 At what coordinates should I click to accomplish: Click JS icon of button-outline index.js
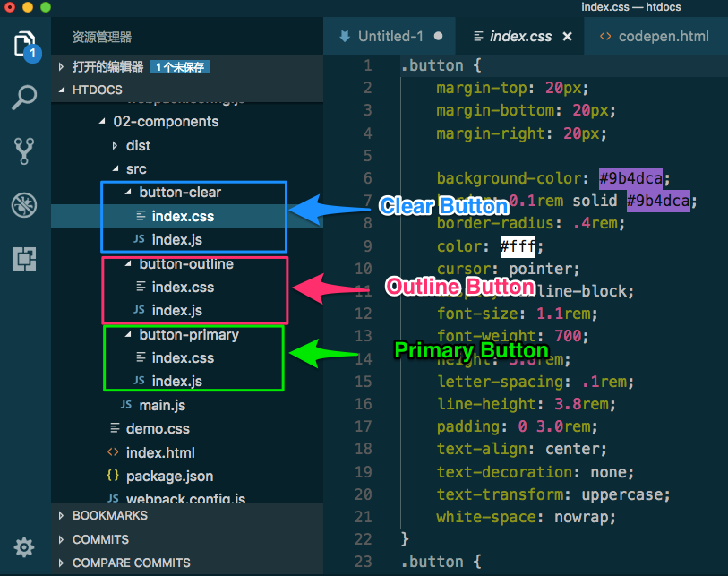click(139, 309)
